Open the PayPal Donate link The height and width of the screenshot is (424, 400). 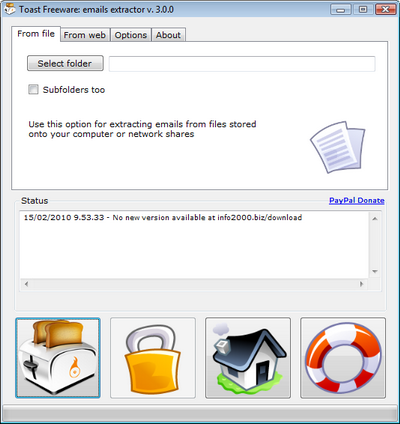pyautogui.click(x=357, y=201)
